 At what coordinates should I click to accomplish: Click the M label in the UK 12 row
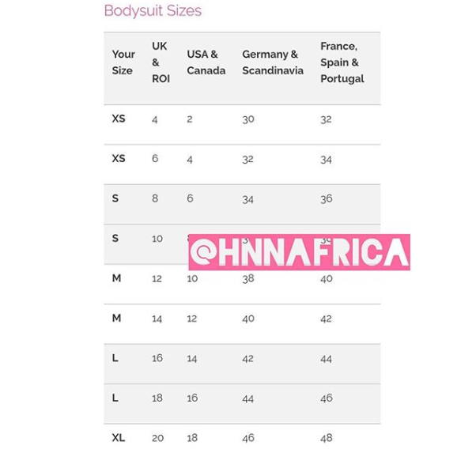(x=116, y=278)
